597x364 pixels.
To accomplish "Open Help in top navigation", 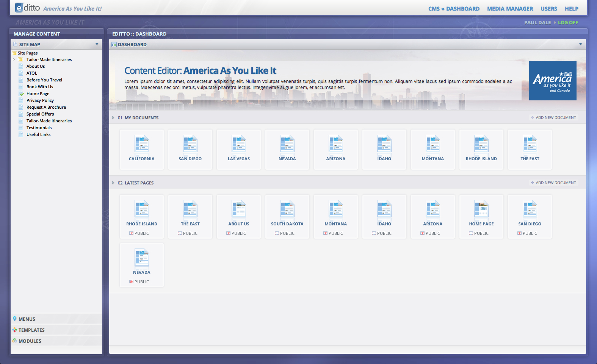I will tap(572, 9).
